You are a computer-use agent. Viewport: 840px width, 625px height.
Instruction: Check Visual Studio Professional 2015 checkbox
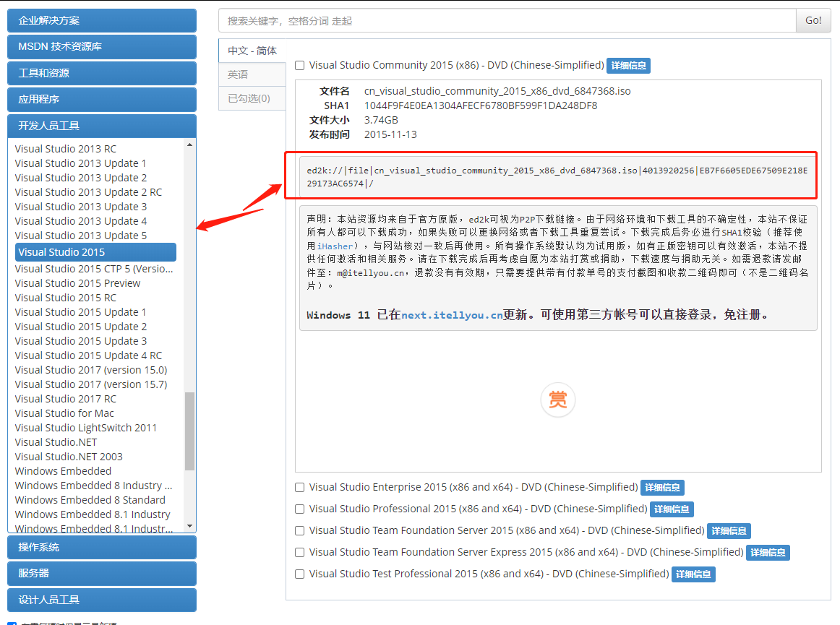(300, 509)
